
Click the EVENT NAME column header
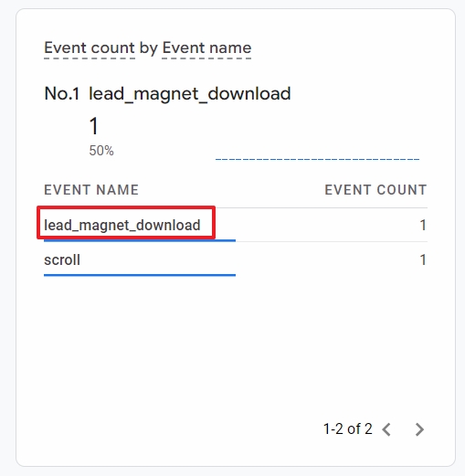(x=91, y=190)
